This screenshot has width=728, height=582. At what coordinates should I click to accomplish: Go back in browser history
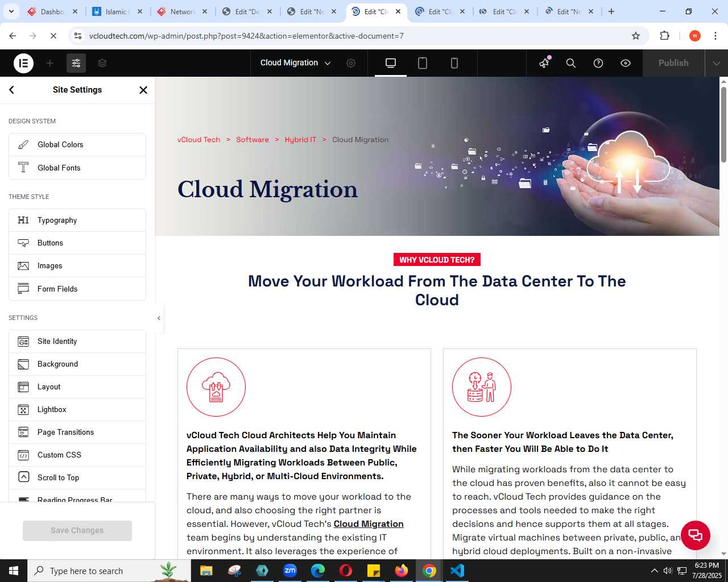[x=13, y=36]
